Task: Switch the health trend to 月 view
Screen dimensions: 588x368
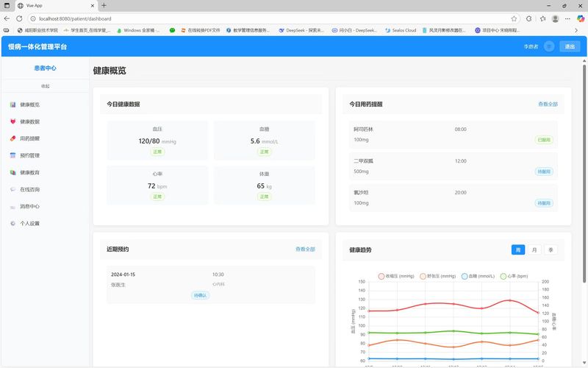Action: point(534,250)
